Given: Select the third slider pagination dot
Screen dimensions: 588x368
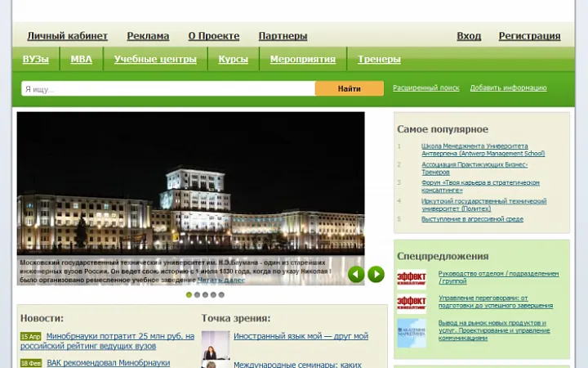Looking at the screenshot, I should [x=205, y=294].
